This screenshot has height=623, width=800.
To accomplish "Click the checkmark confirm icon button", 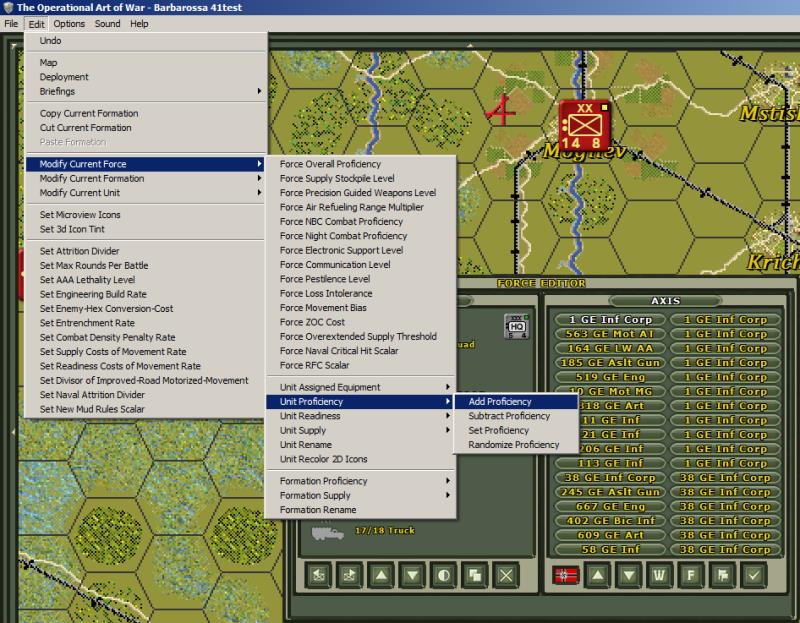I will (x=754, y=575).
